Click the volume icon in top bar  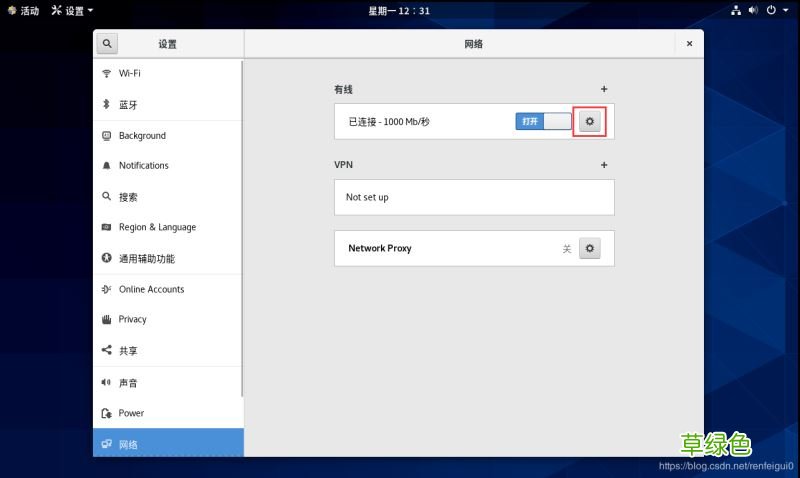[x=753, y=10]
